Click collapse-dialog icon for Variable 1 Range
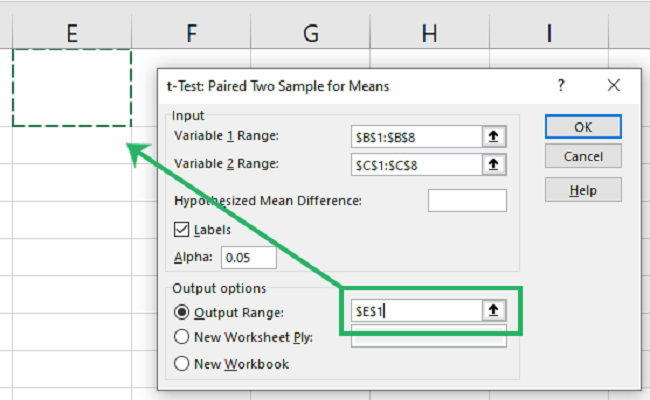 pos(494,137)
